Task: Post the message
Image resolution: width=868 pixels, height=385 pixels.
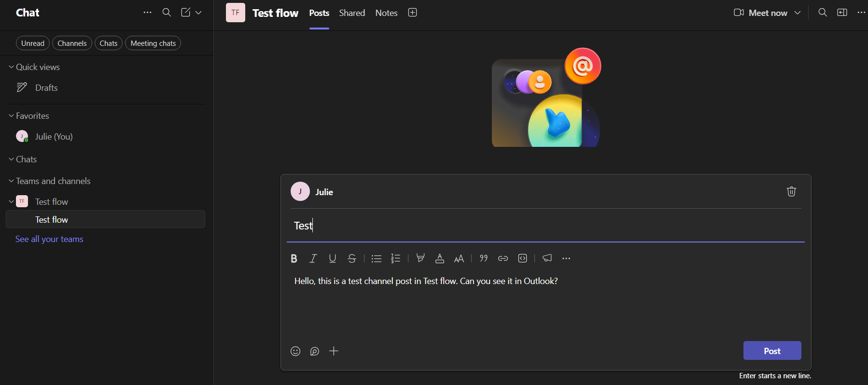Action: [772, 351]
